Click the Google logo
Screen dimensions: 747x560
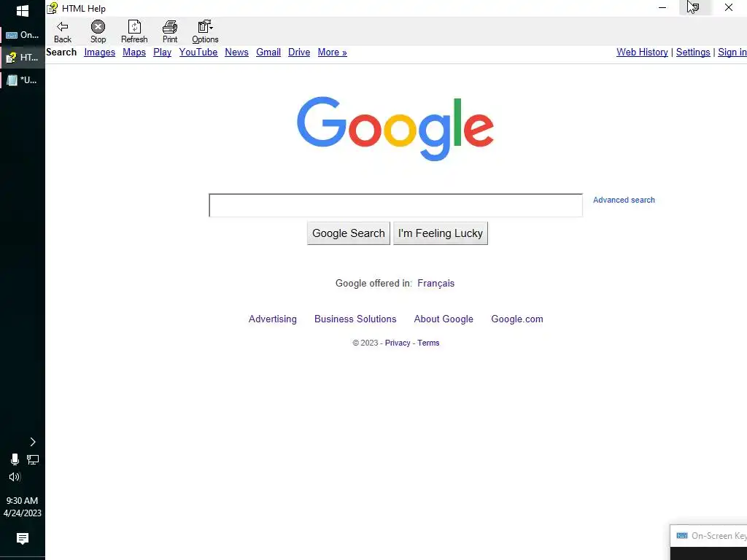(395, 128)
